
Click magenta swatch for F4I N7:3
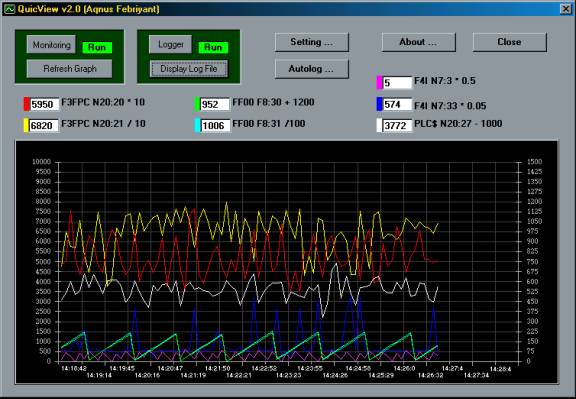pos(379,82)
